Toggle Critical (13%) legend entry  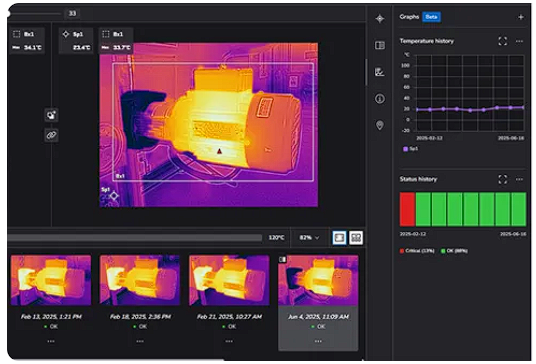[417, 251]
